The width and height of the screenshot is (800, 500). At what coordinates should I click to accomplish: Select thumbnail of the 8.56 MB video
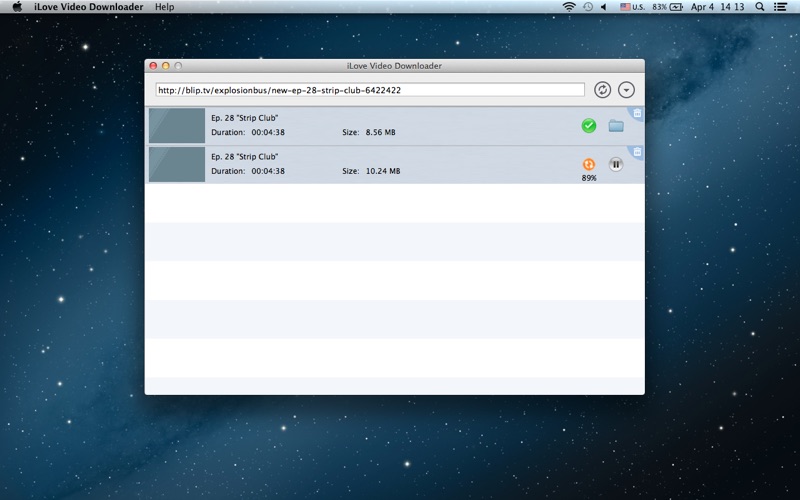177,126
